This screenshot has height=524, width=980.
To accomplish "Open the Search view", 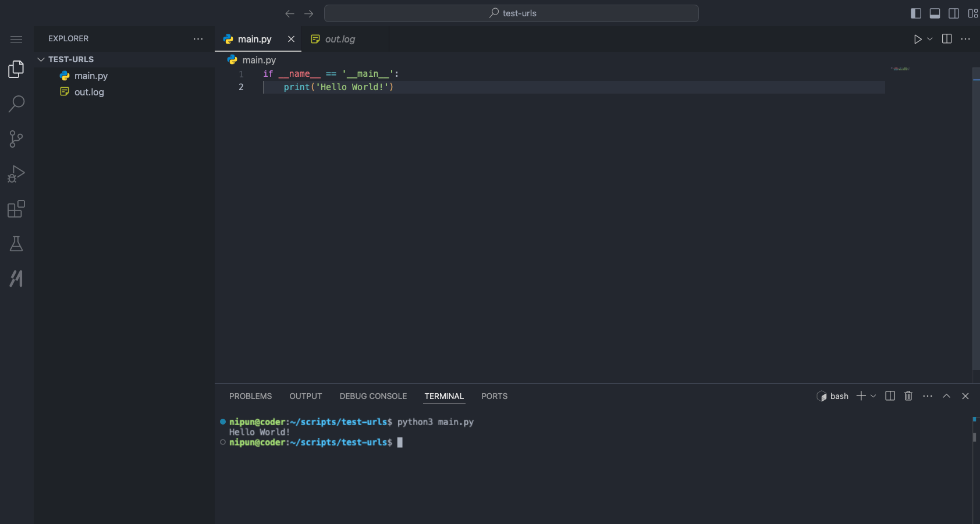I will [16, 103].
